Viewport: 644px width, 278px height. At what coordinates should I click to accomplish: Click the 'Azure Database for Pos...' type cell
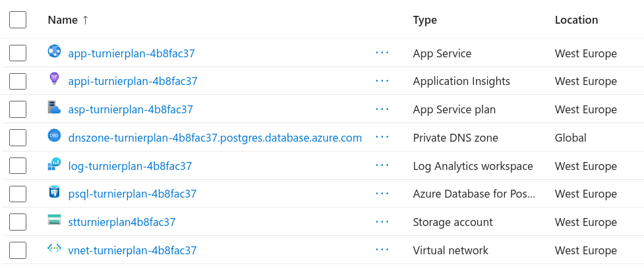pyautogui.click(x=474, y=194)
